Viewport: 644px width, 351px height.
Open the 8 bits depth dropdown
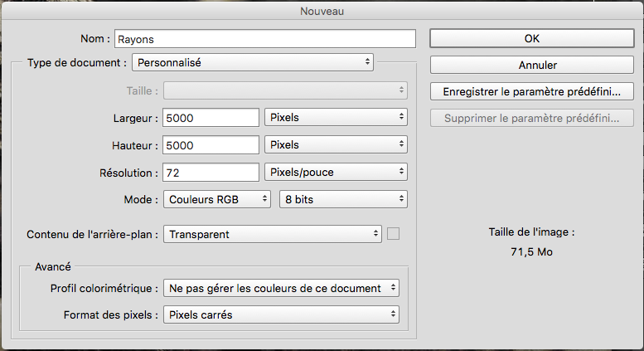(x=343, y=199)
